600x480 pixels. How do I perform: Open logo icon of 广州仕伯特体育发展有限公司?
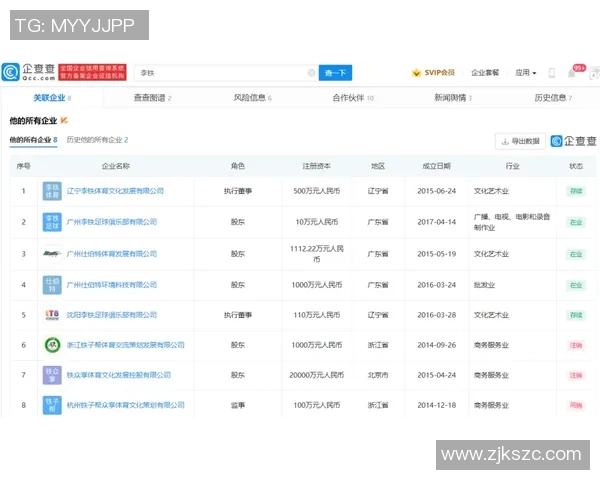click(52, 253)
